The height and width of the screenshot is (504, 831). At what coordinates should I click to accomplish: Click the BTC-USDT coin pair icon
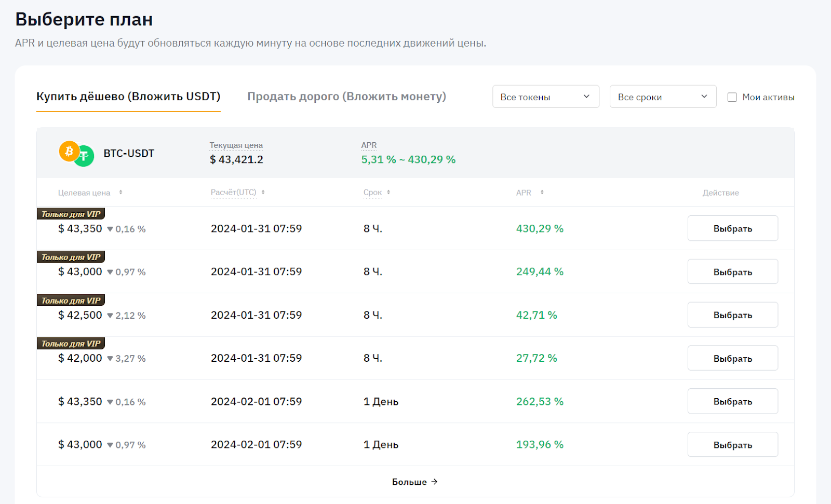tap(76, 154)
